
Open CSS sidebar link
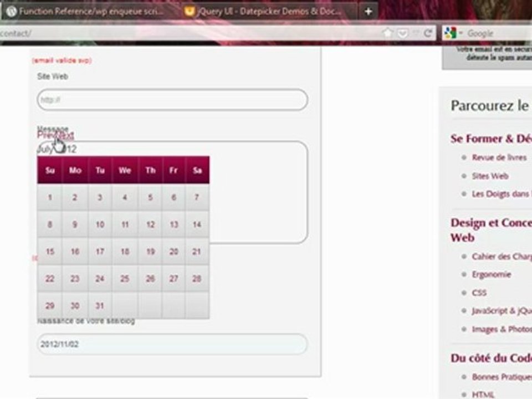click(x=479, y=293)
